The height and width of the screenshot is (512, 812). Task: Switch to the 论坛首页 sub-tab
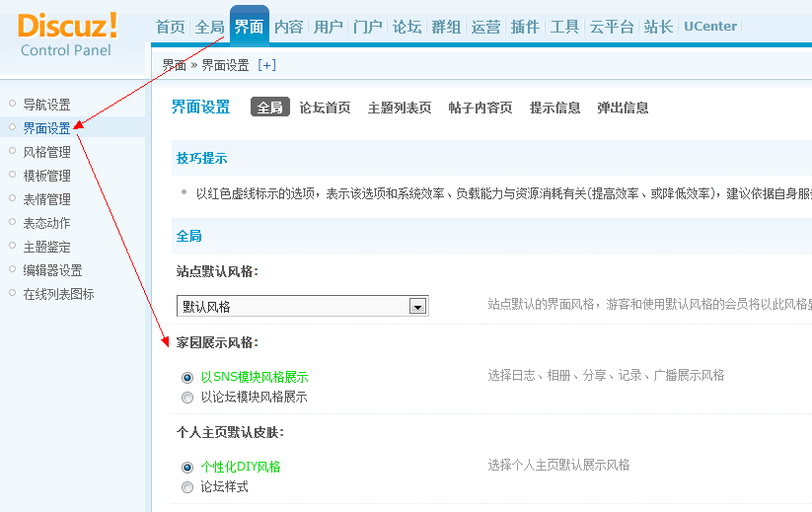(x=325, y=108)
